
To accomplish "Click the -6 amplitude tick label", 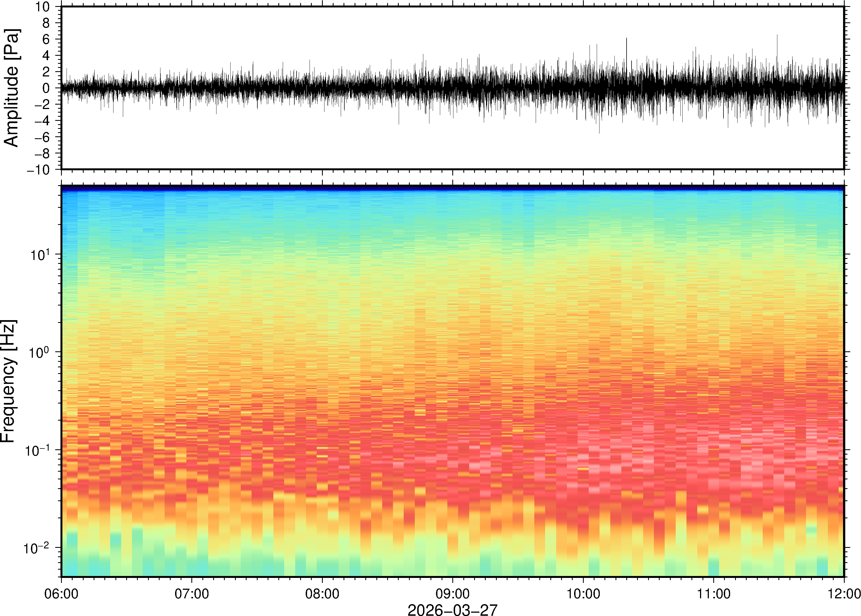I will click(x=42, y=137).
